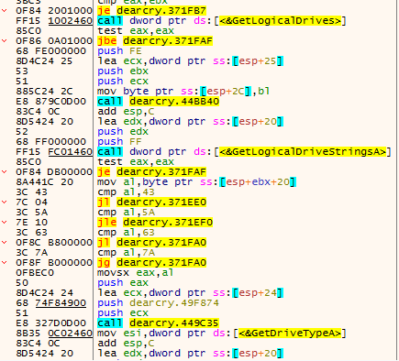Click the jump arrow beside jl dearcry.371EE0
This screenshot has height=361, width=399.
point(4,202)
